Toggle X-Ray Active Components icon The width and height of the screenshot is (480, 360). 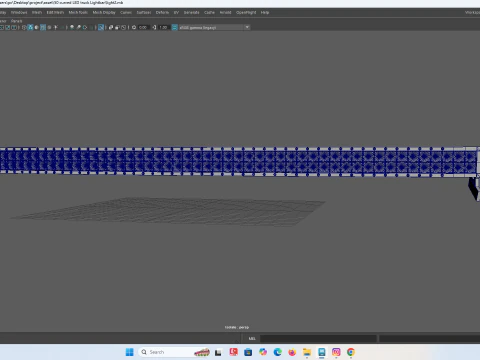tap(117, 27)
